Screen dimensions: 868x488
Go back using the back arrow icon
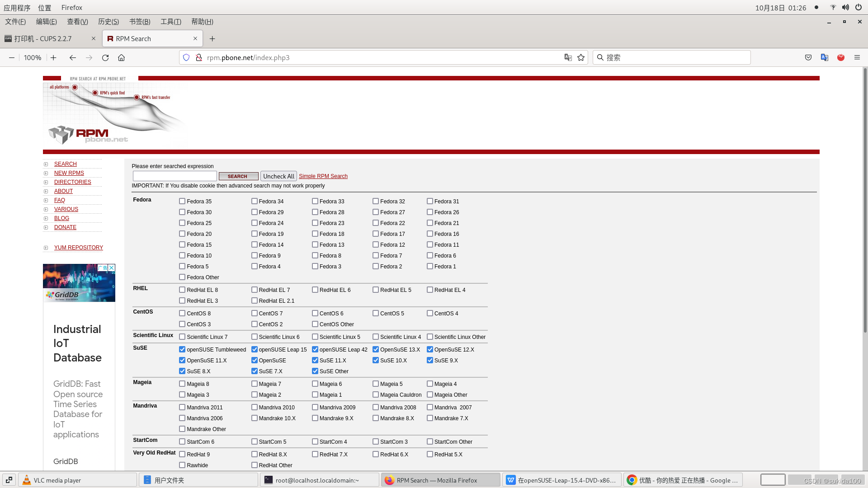(72, 57)
